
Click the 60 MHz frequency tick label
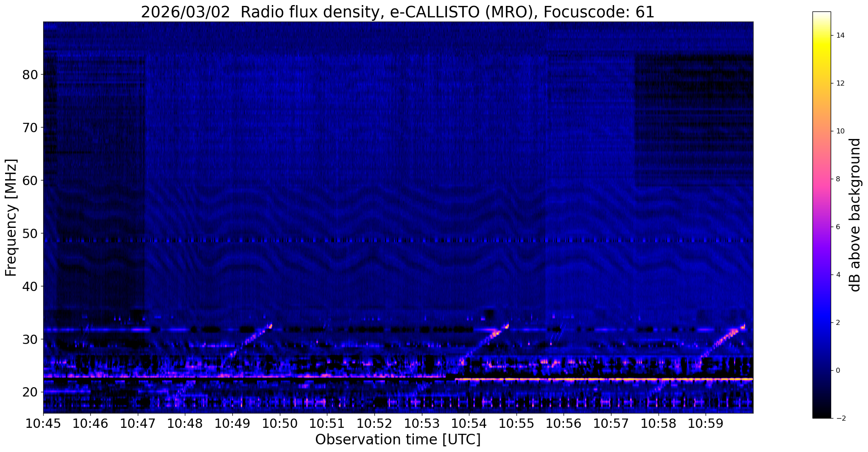[x=30, y=180]
